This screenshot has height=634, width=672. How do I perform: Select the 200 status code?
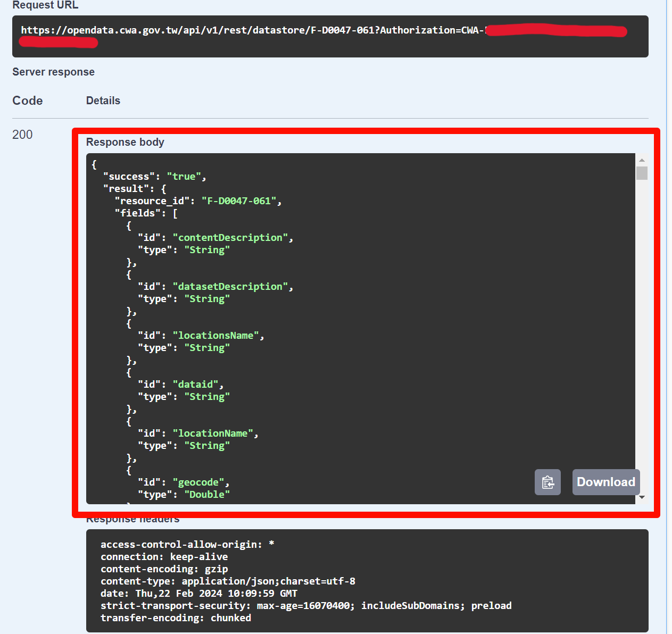22,135
